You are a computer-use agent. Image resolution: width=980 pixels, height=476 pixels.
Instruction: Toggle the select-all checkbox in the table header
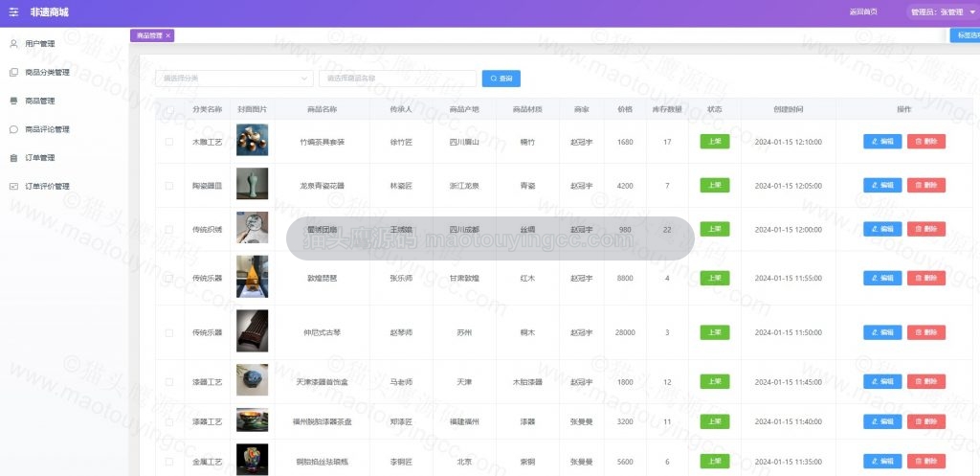(169, 111)
